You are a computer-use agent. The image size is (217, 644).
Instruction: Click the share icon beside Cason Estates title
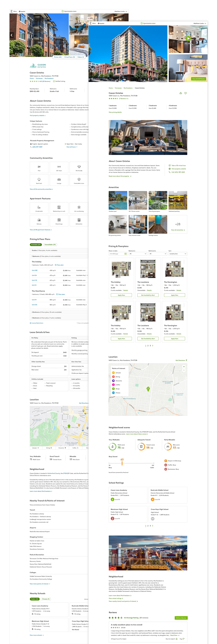181,93
